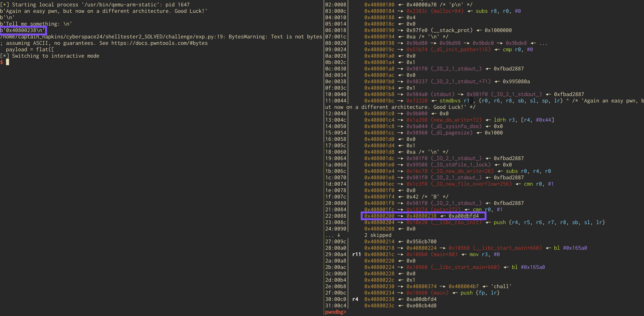Click the 'Switching to interactive mode' line
This screenshot has width=644, height=316.
tap(56, 56)
